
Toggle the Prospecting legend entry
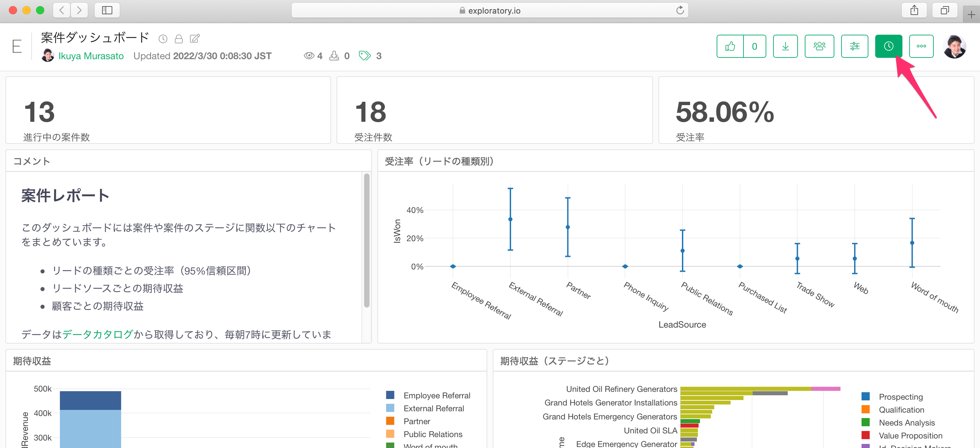coord(892,397)
